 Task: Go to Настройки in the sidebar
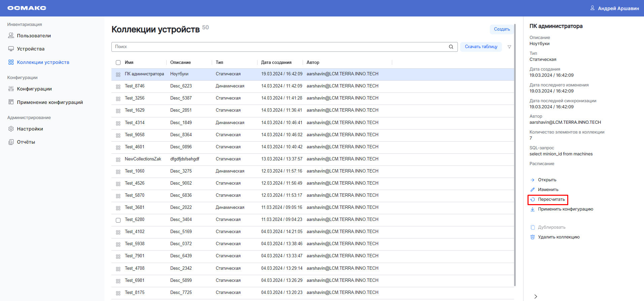[30, 129]
